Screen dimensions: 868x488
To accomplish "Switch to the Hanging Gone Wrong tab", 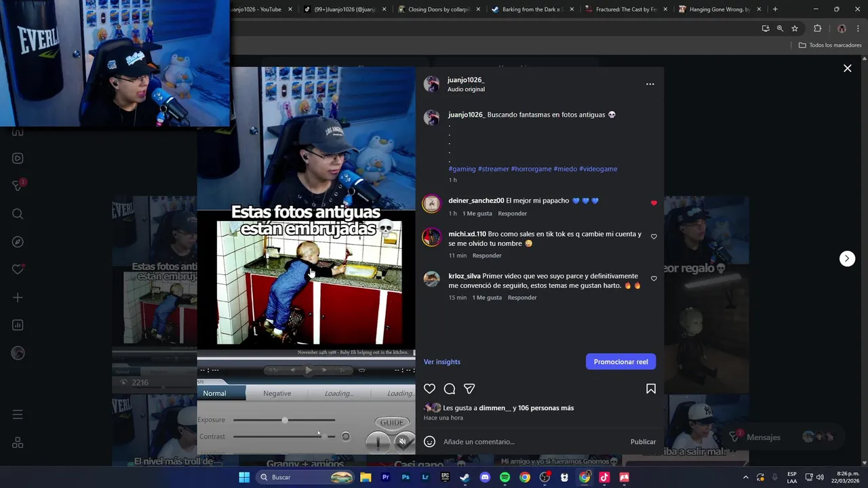I will coord(719,9).
